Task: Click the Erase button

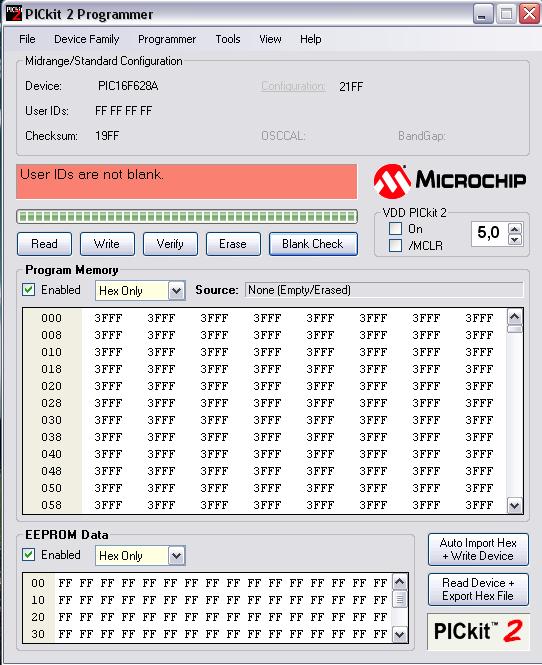Action: tap(233, 244)
